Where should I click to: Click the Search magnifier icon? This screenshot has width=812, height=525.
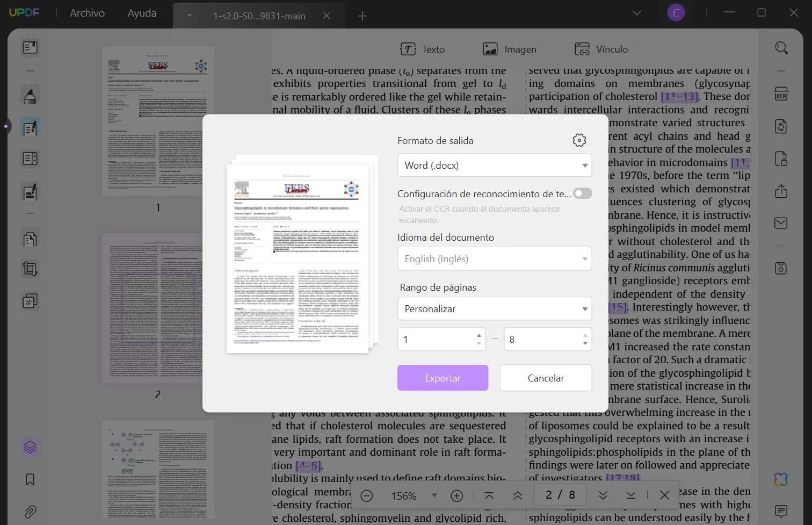tap(781, 48)
